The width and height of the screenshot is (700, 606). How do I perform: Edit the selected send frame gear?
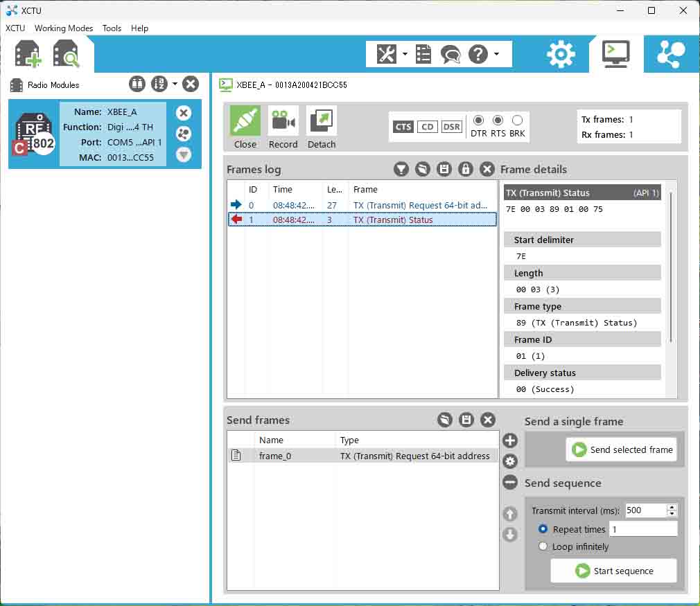click(x=510, y=461)
